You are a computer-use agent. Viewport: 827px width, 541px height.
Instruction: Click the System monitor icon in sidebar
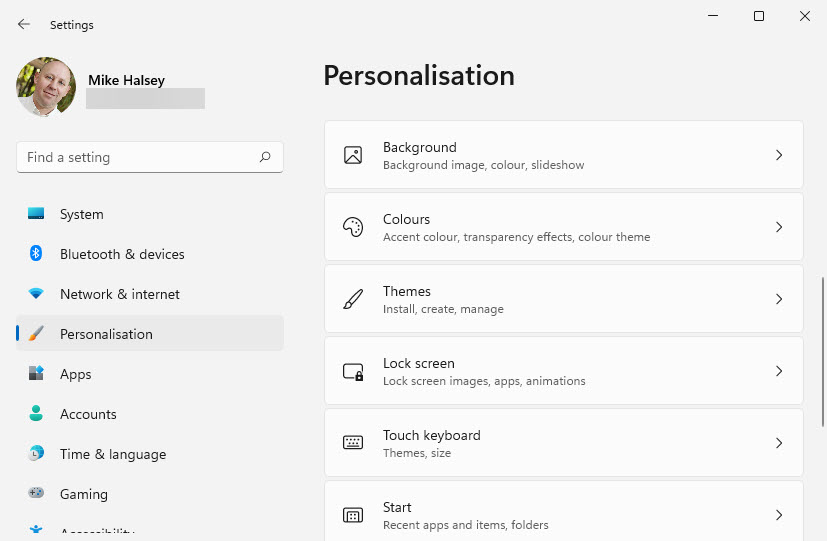pos(36,214)
